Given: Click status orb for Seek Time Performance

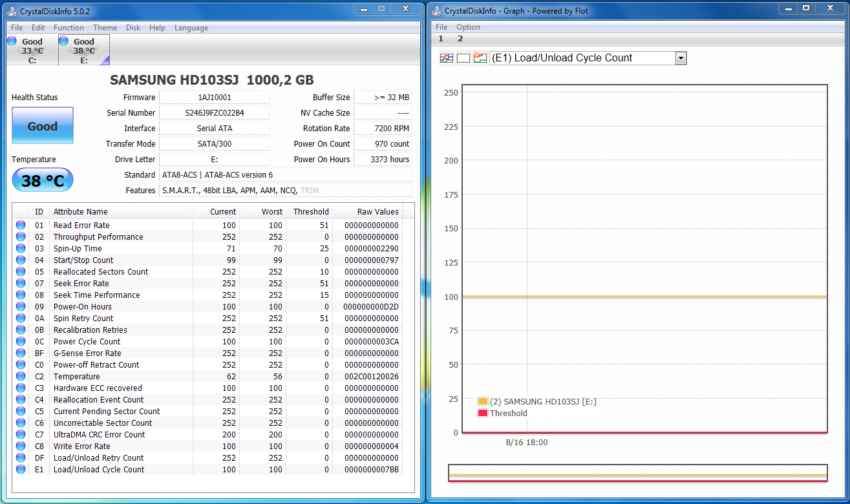Looking at the screenshot, I should point(21,295).
